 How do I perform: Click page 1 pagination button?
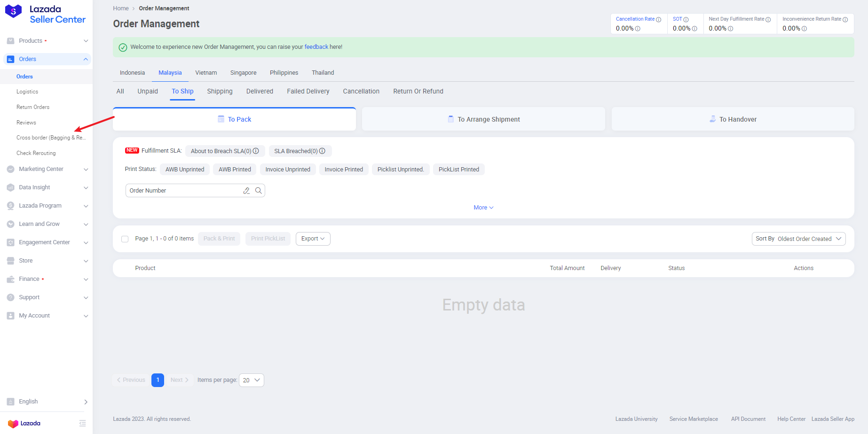pyautogui.click(x=158, y=380)
